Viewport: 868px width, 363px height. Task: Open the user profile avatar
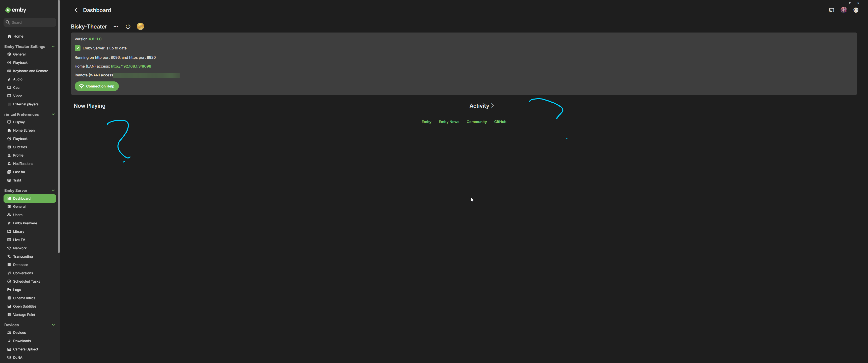pyautogui.click(x=844, y=10)
